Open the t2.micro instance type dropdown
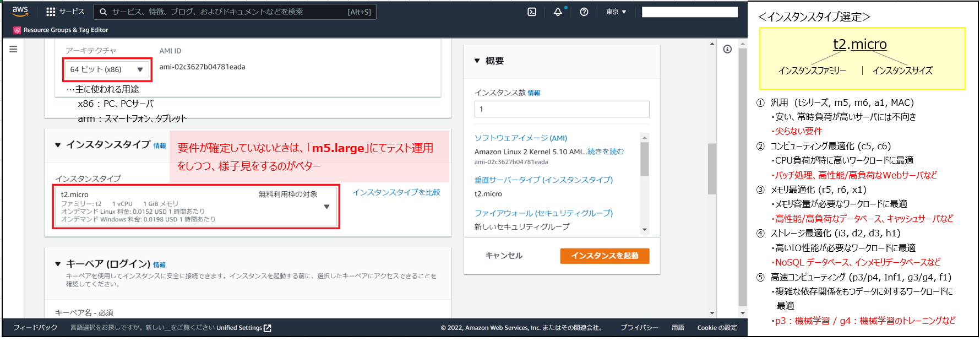 196,207
